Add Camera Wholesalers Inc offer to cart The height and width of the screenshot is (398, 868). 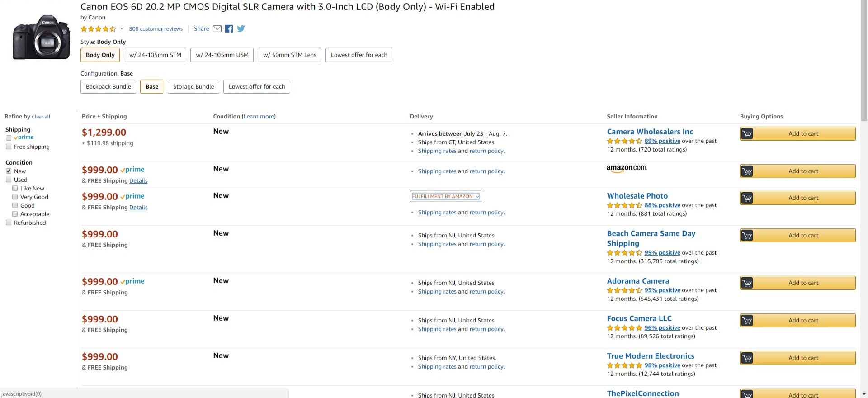pyautogui.click(x=798, y=134)
